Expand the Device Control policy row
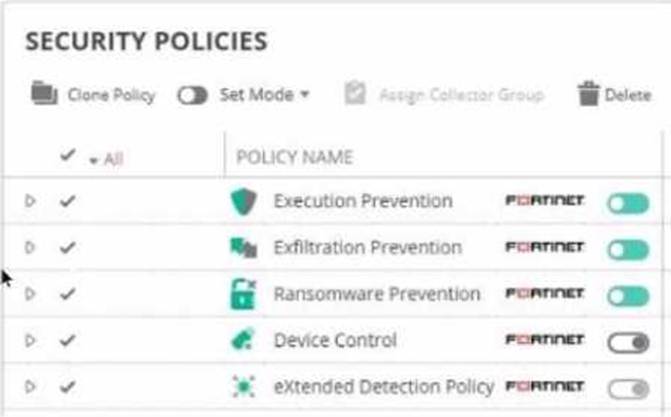The width and height of the screenshot is (671, 417). (x=30, y=341)
